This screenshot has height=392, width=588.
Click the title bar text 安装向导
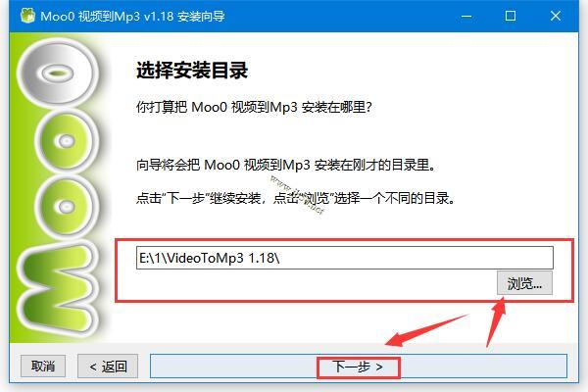[201, 16]
